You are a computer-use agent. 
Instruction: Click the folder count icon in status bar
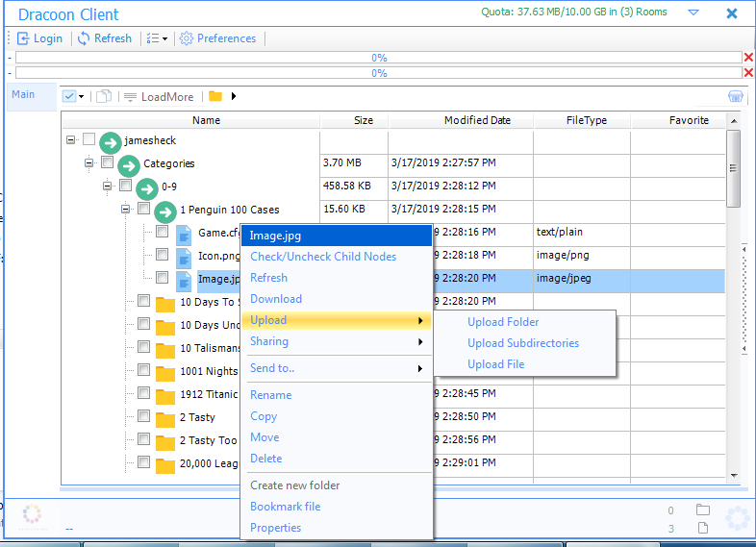pyautogui.click(x=703, y=510)
